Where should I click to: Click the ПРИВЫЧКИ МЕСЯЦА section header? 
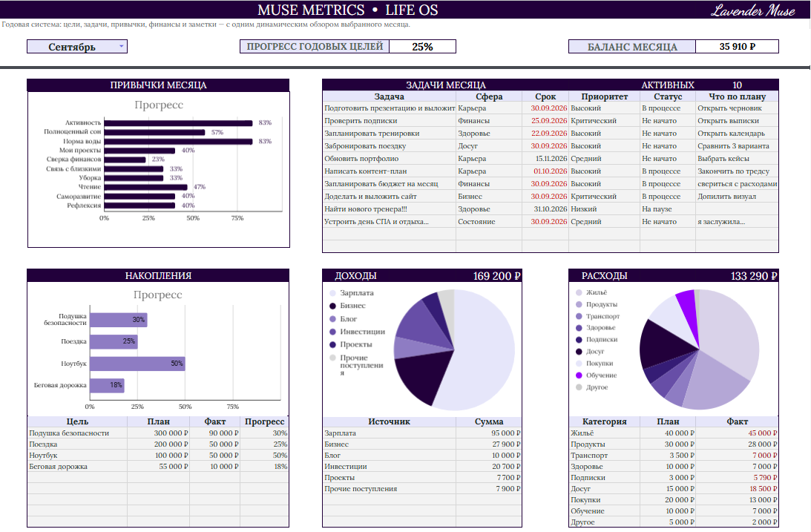click(x=158, y=85)
